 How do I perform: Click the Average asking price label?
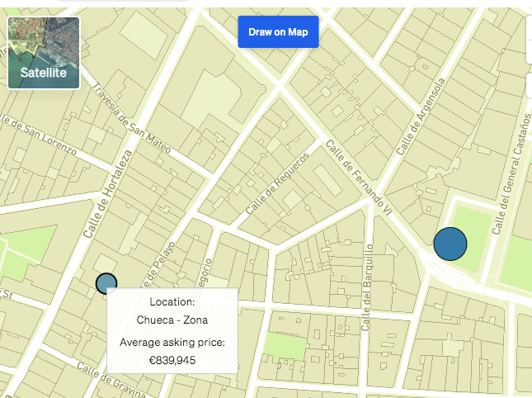click(172, 342)
